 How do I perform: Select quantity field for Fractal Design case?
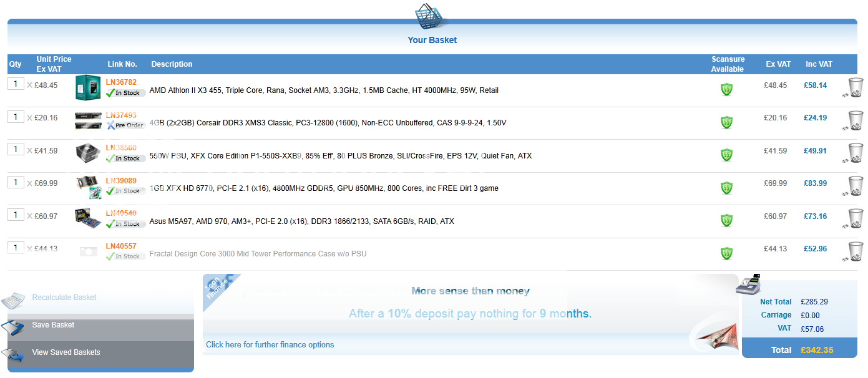pyautogui.click(x=16, y=248)
